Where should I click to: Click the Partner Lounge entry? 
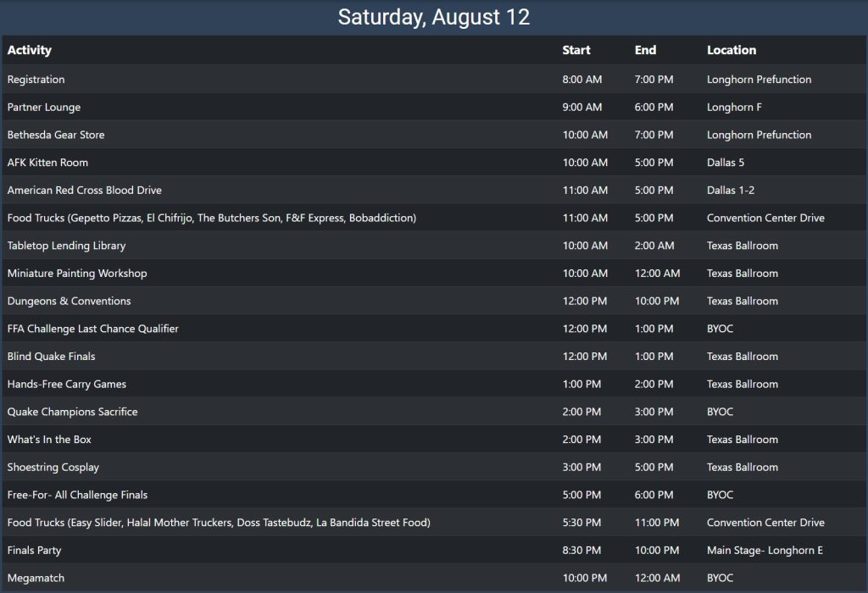[x=44, y=108]
